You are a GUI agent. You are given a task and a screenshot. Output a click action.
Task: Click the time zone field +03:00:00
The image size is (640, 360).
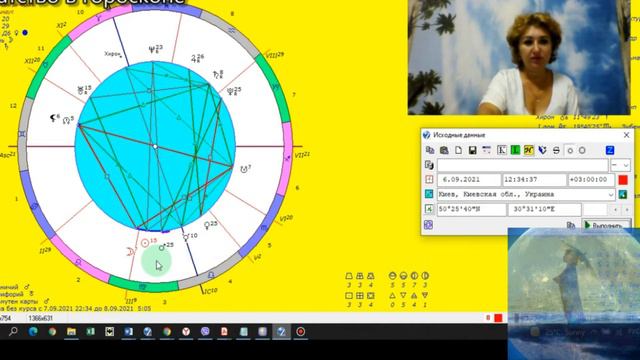click(591, 180)
